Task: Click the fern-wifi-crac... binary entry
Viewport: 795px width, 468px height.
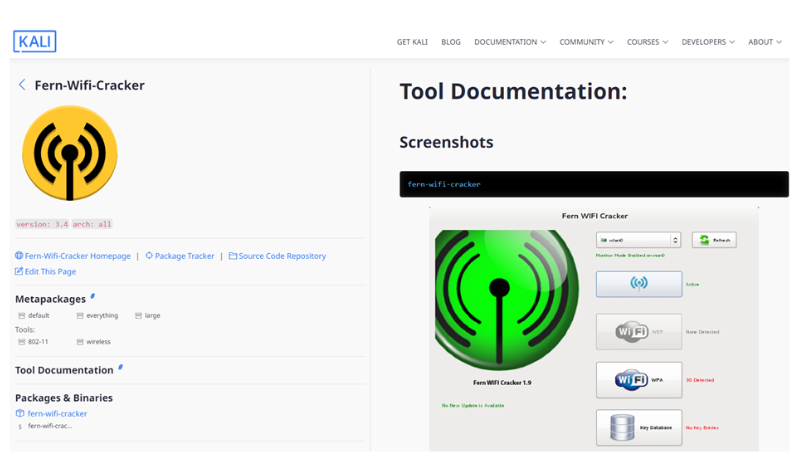Action: [50, 426]
